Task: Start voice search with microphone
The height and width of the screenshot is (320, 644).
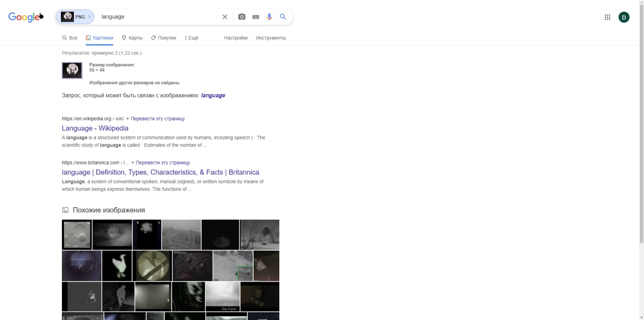Action: 269,17
